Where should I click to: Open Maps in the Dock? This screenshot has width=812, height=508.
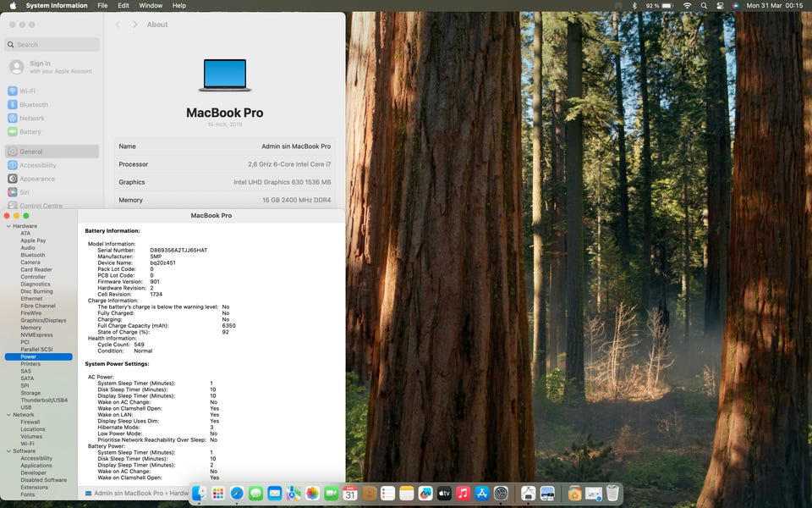pos(294,493)
